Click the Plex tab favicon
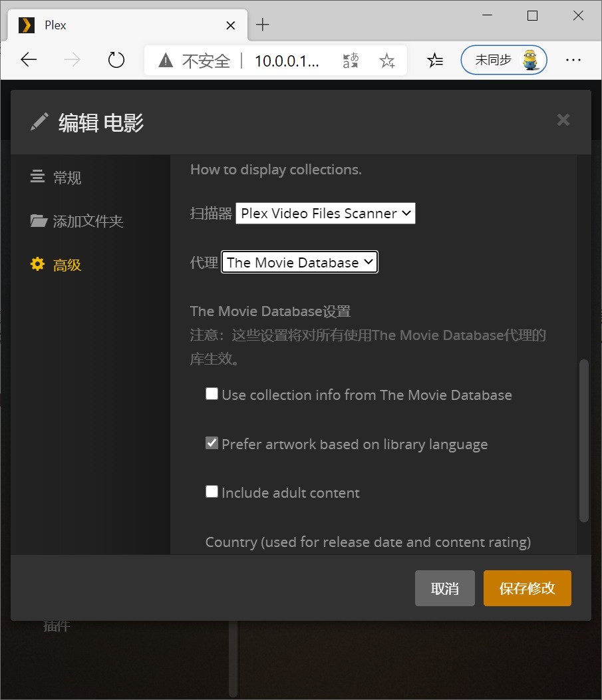 (27, 25)
